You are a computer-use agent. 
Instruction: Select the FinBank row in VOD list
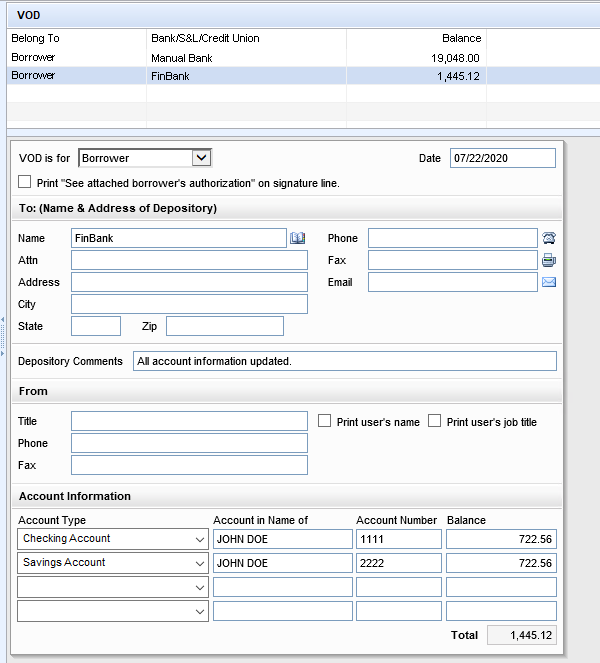tap(180, 75)
